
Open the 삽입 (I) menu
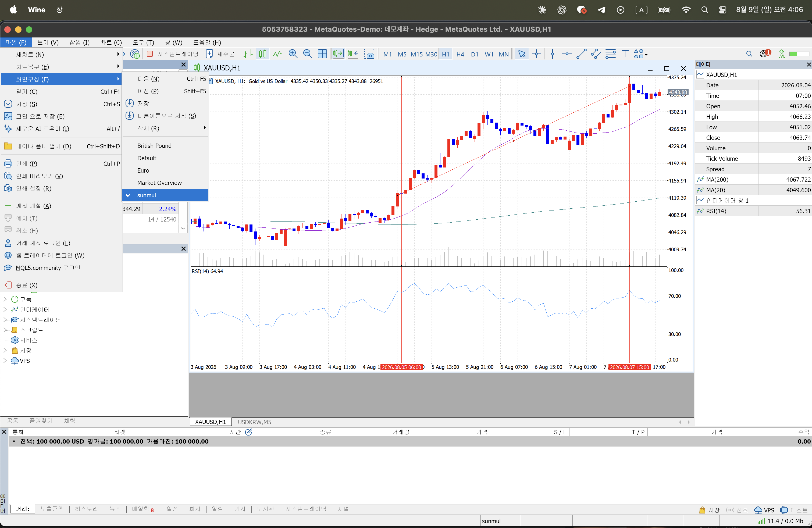click(80, 42)
